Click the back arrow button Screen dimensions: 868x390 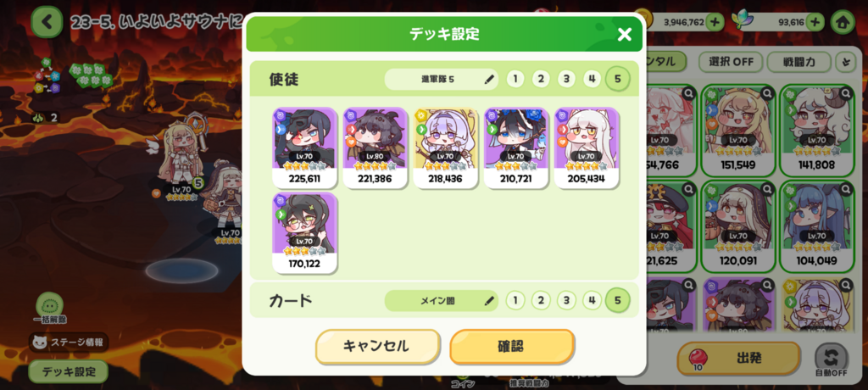47,22
